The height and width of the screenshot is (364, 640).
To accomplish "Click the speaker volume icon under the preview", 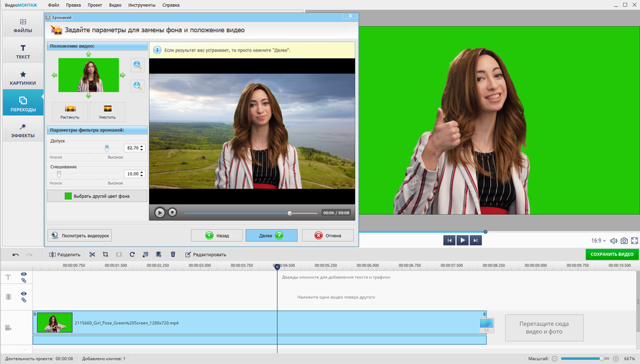I will pyautogui.click(x=613, y=241).
